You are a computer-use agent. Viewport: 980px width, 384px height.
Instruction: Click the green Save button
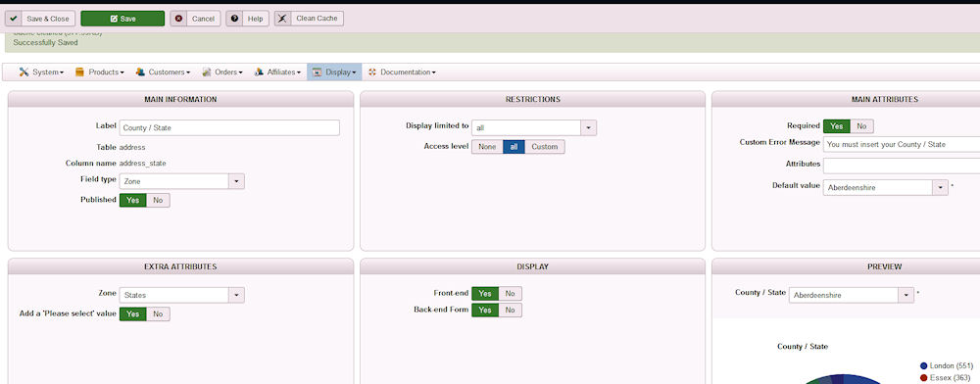122,19
